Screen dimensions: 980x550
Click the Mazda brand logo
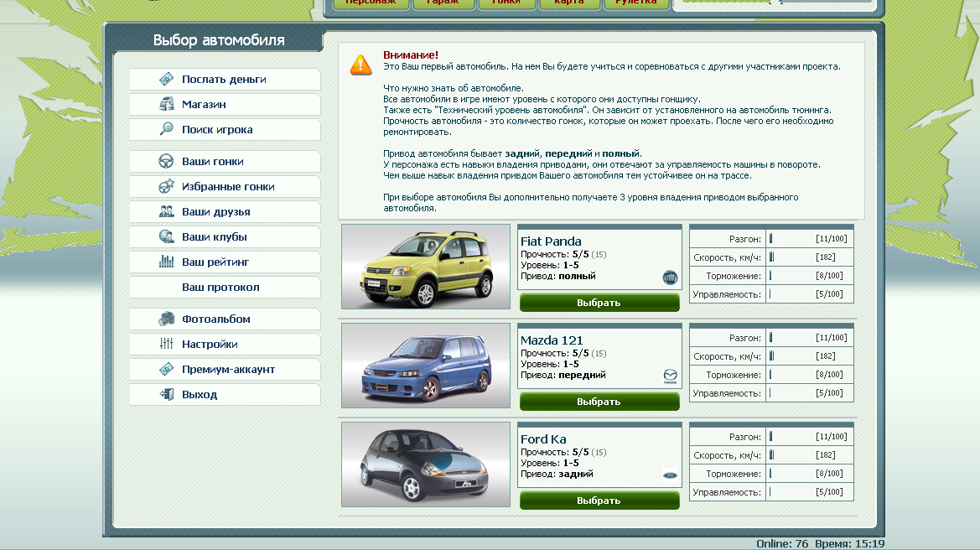tap(669, 376)
